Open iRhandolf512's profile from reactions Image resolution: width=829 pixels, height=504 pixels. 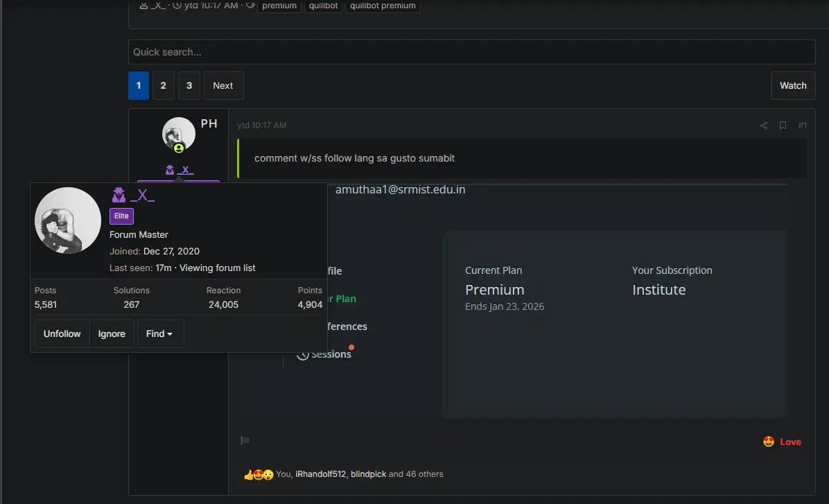[x=320, y=474]
